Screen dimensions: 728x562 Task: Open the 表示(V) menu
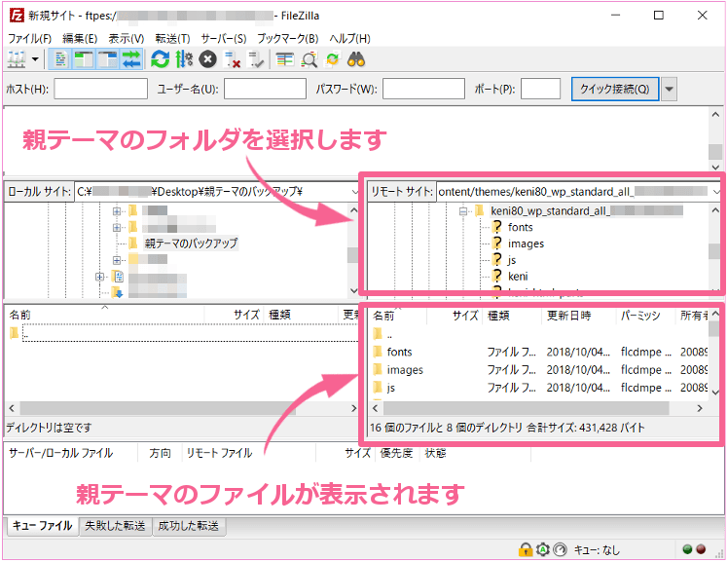(x=127, y=39)
